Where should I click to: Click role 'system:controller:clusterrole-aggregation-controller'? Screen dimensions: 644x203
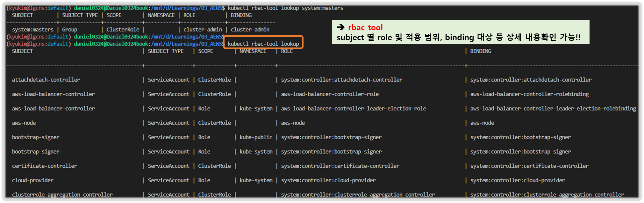(358, 194)
